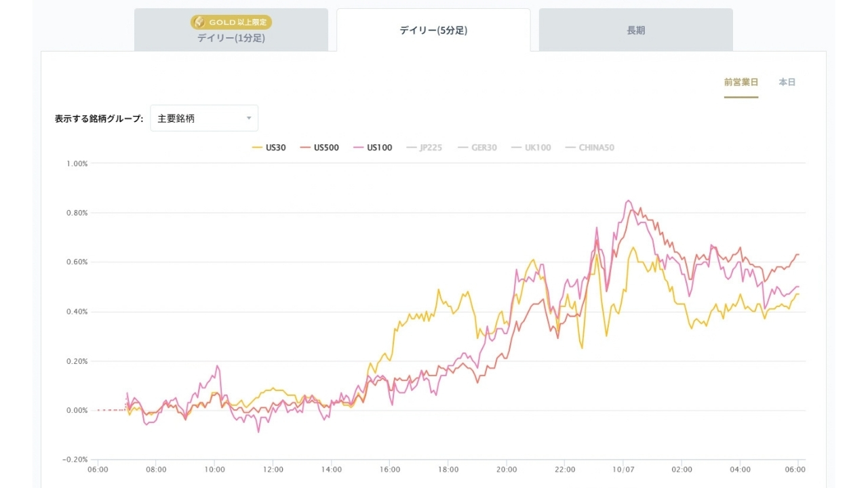Click the 0.60% y-axis label
The width and height of the screenshot is (868, 488).
77,262
